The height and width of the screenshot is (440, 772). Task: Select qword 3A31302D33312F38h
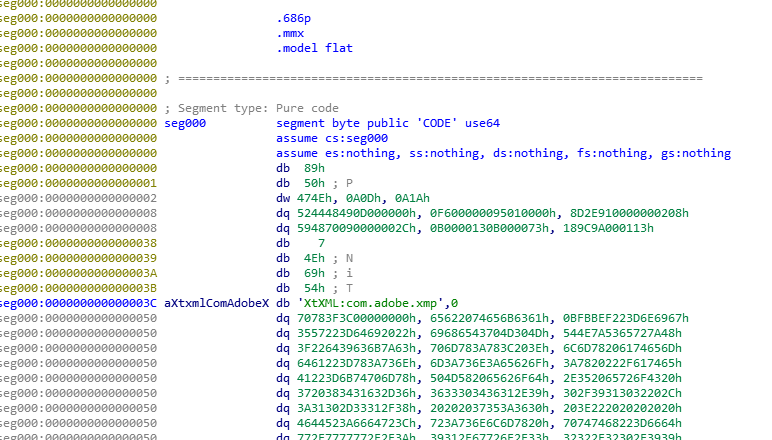click(356, 409)
